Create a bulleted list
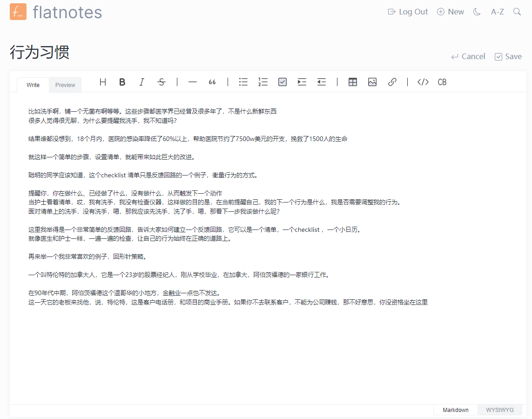 (x=243, y=82)
